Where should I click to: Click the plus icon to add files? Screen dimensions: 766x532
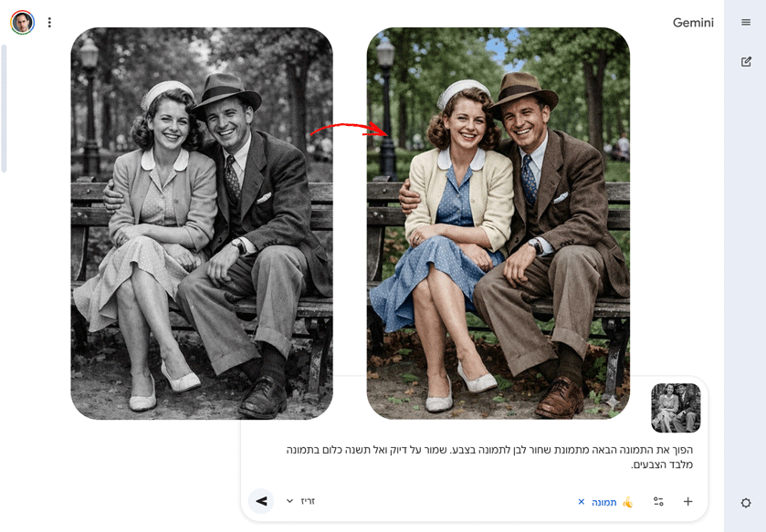click(x=688, y=501)
